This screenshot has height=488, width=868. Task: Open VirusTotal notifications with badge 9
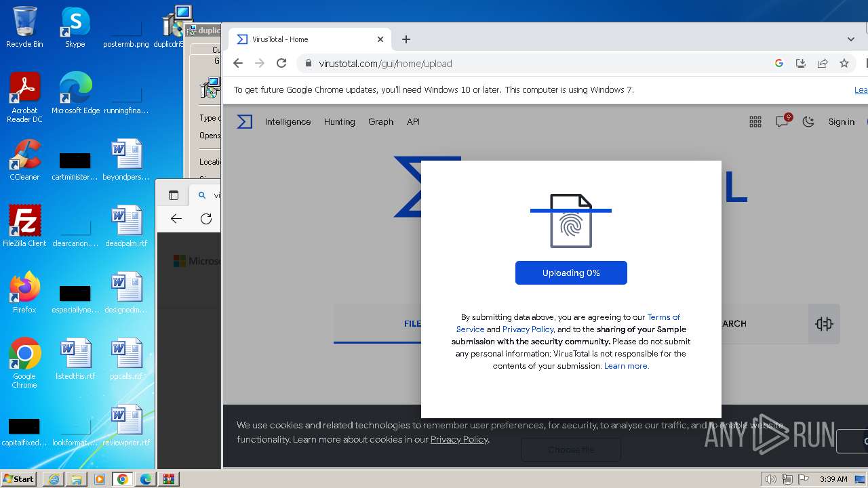tap(783, 121)
